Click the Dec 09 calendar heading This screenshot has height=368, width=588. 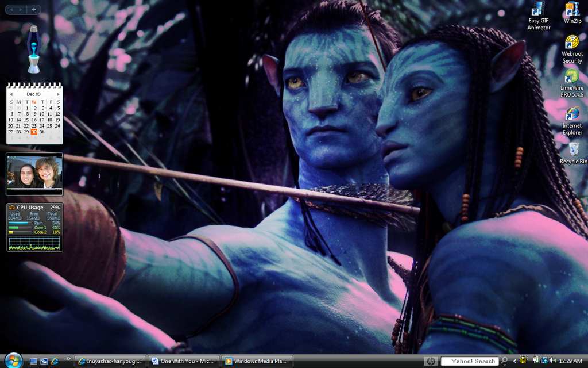point(34,94)
